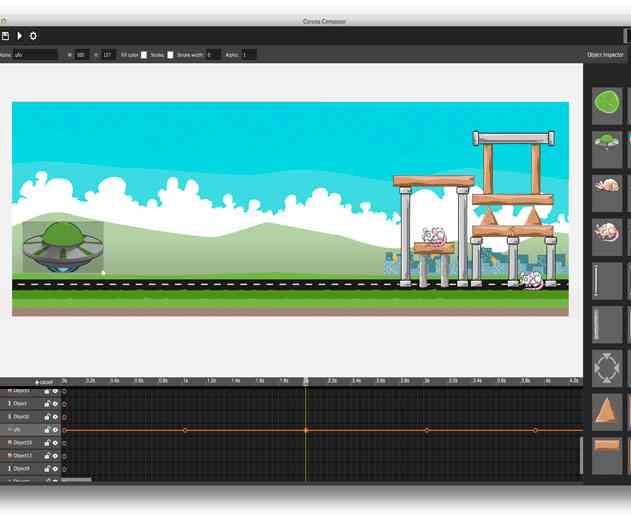Hide the ufo layer with eye icon

pos(55,430)
